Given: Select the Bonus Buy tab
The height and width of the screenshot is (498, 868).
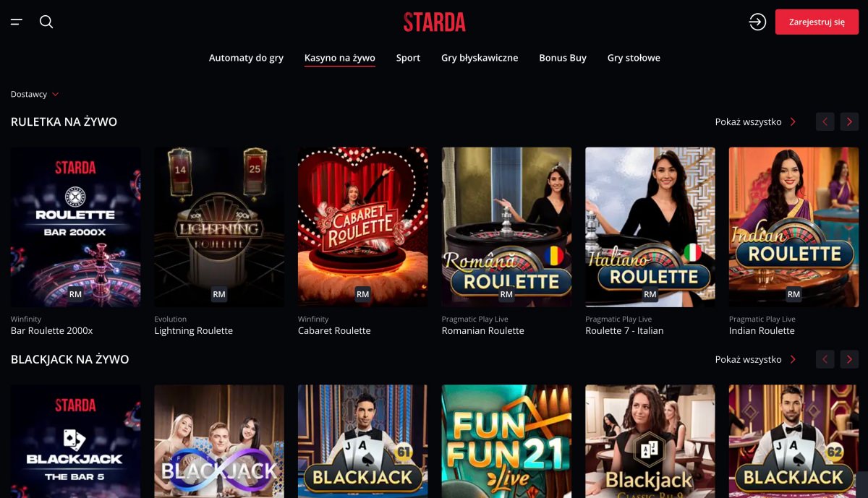Looking at the screenshot, I should 563,58.
